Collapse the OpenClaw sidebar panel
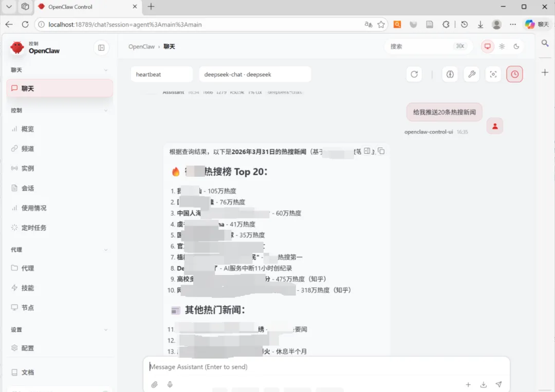The width and height of the screenshot is (555, 392). (x=101, y=48)
